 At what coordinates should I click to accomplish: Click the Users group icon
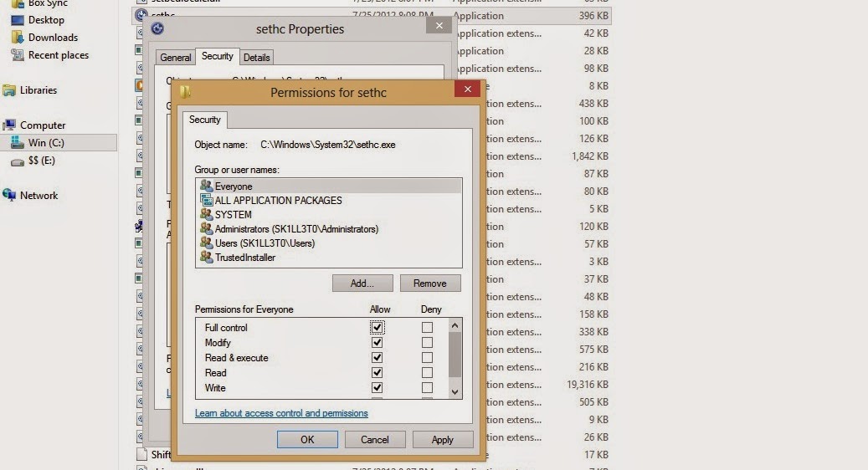207,243
